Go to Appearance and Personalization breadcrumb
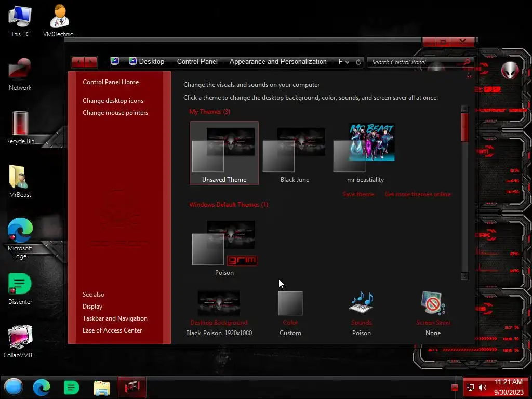Image resolution: width=532 pixels, height=399 pixels. coord(278,62)
